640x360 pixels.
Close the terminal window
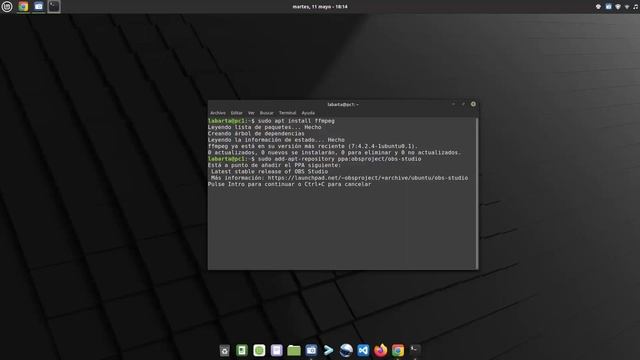473,104
